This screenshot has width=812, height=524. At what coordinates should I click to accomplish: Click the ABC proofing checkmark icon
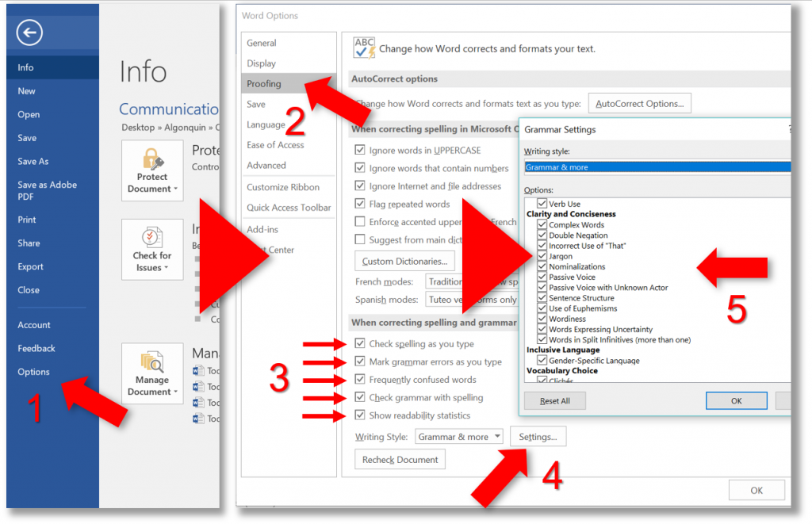[364, 48]
